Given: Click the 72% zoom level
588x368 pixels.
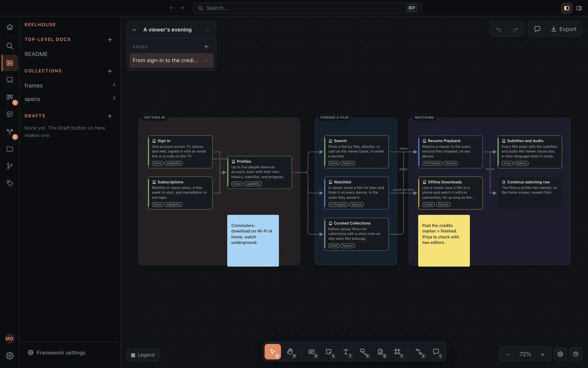Looking at the screenshot, I should (x=525, y=354).
